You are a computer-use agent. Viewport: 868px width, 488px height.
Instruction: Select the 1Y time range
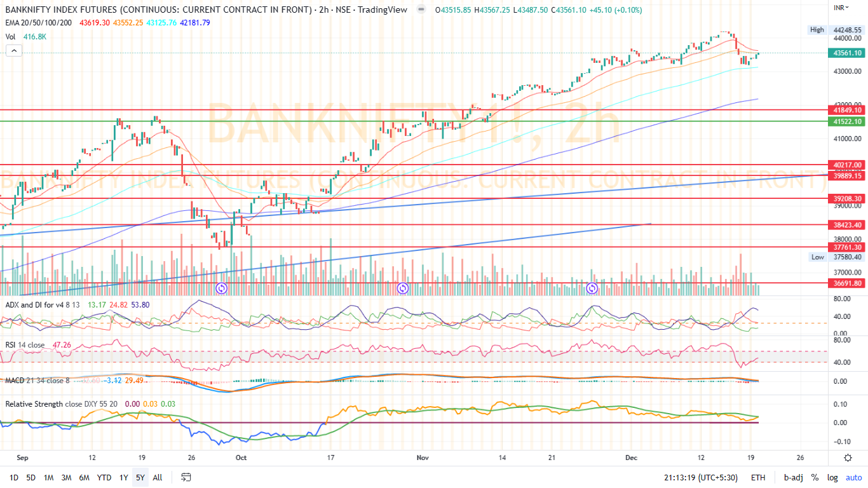coord(124,477)
